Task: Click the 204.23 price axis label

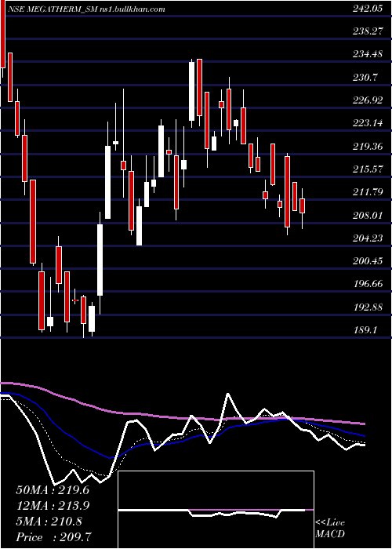Action: pos(367,238)
